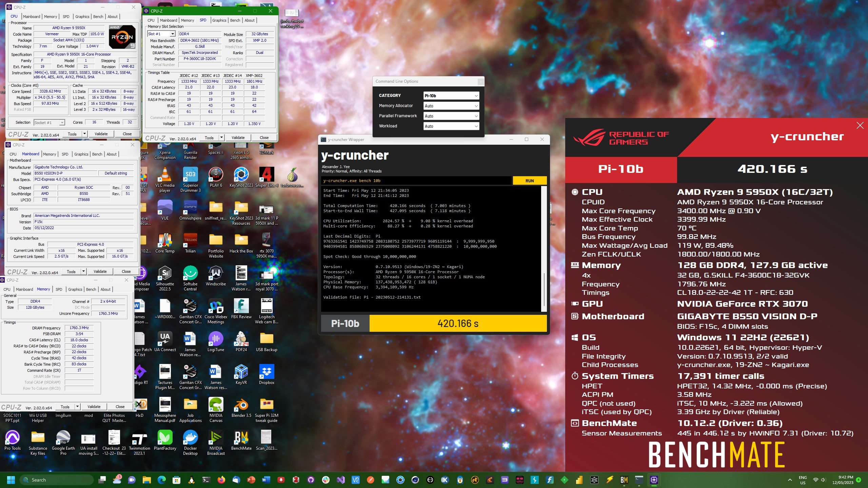Open the Memory Allocator dropdown

451,106
